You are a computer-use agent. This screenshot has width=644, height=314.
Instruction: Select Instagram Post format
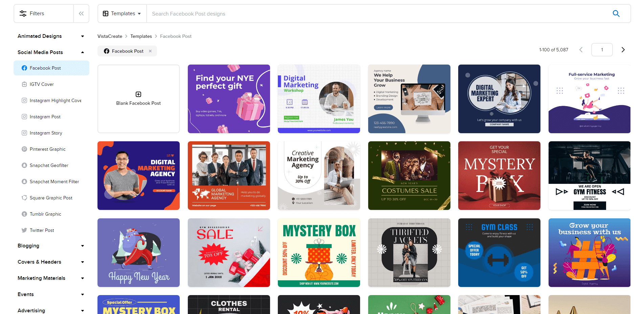[51, 117]
